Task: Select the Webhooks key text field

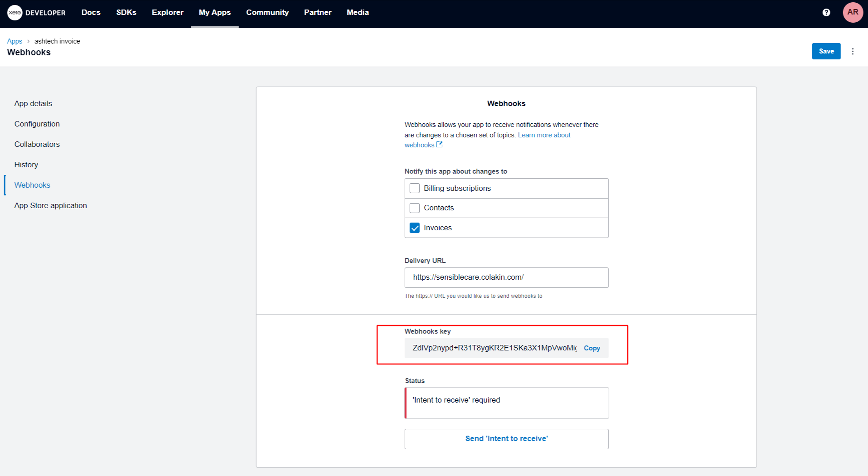Action: pos(494,348)
